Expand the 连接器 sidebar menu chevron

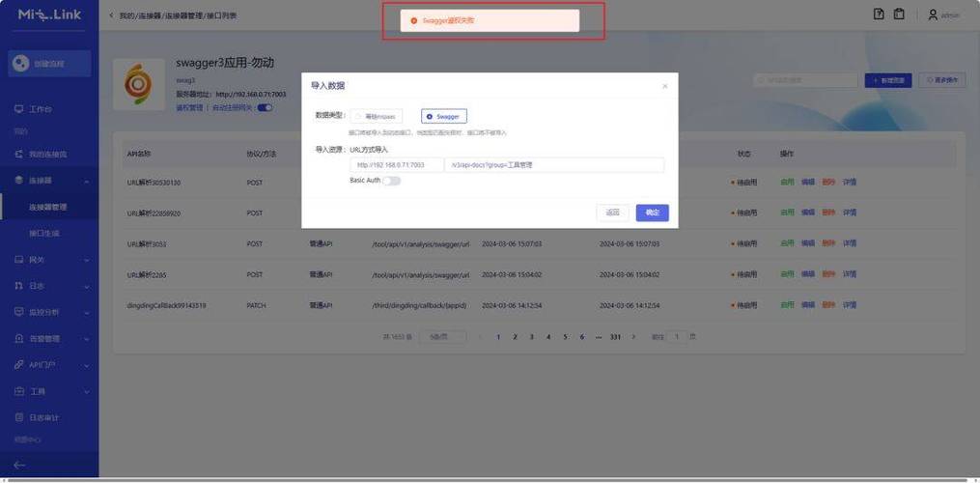click(x=86, y=181)
